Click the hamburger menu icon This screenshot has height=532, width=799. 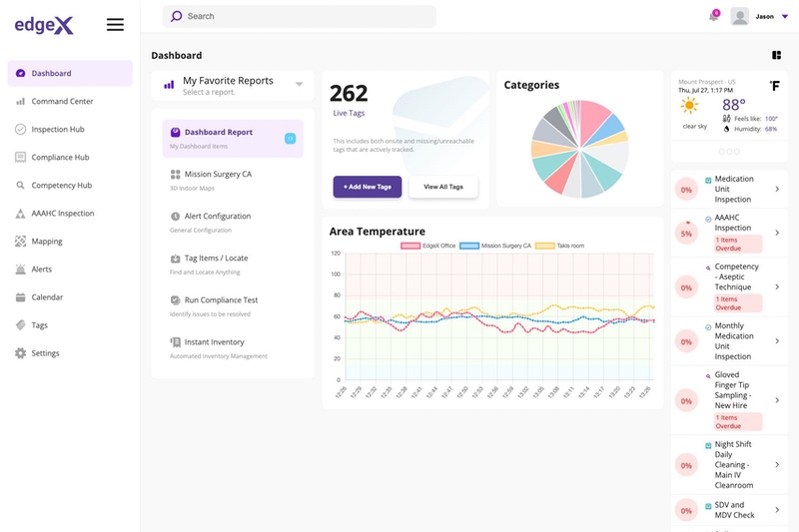[115, 25]
